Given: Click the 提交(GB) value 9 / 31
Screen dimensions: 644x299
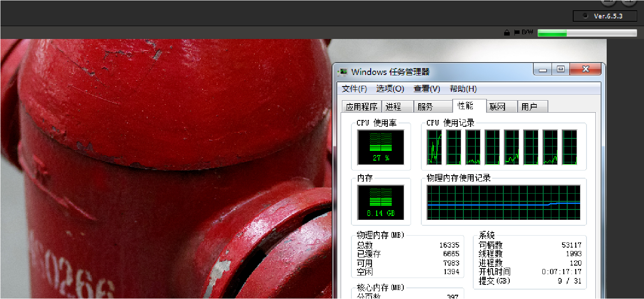Looking at the screenshot, I should pyautogui.click(x=569, y=281).
